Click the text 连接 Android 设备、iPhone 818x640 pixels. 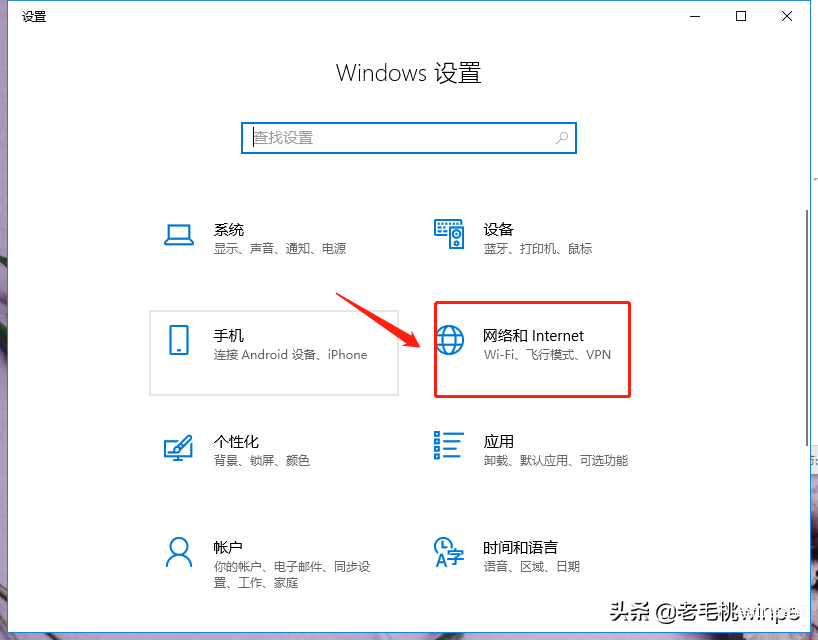(x=291, y=355)
